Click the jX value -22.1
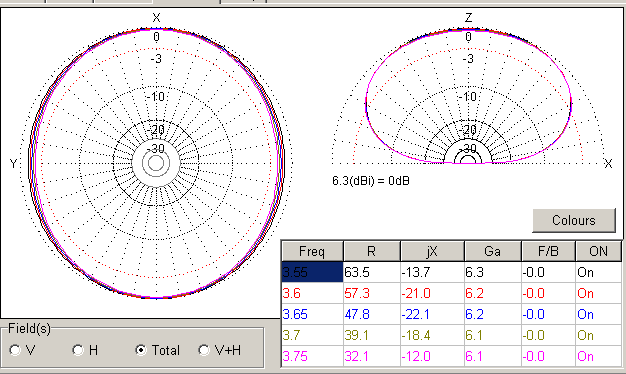 point(432,314)
